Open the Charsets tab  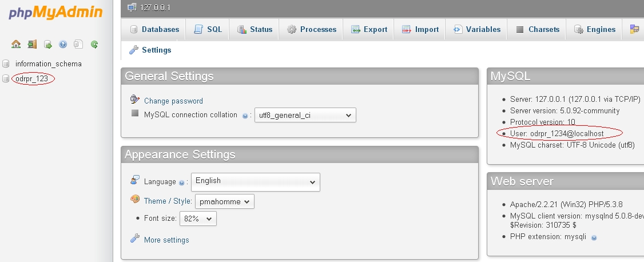click(537, 30)
